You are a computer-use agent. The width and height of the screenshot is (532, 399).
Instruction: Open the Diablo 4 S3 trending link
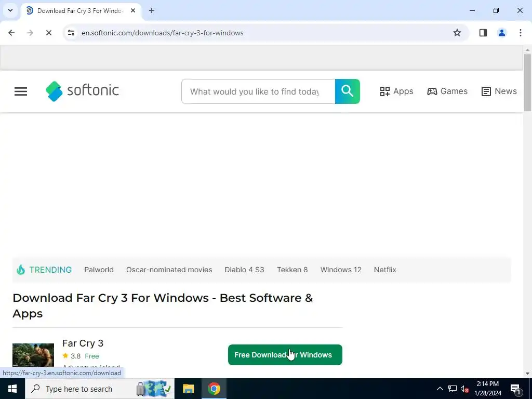(244, 270)
